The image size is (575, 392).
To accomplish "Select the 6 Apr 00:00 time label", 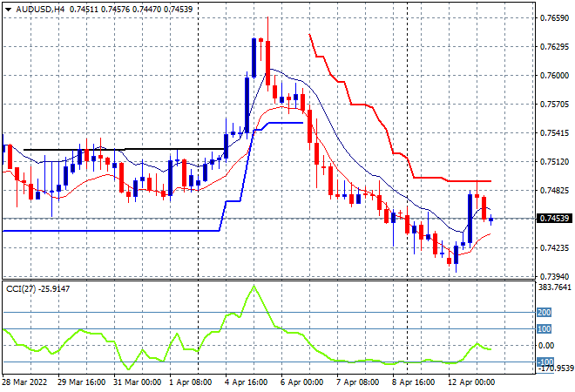I will tap(301, 382).
